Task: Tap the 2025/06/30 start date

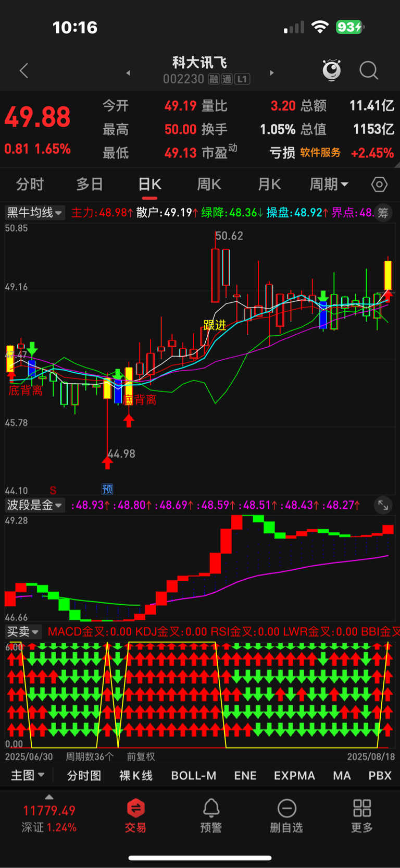Action: [x=29, y=756]
